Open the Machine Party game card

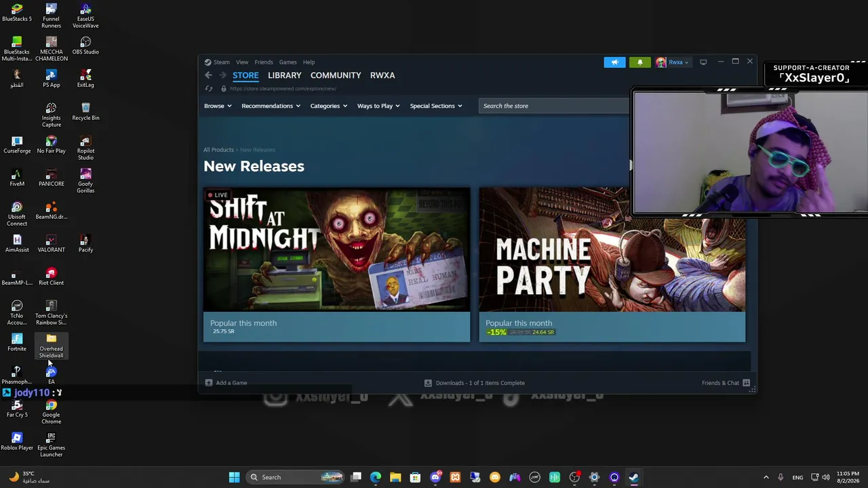click(612, 265)
